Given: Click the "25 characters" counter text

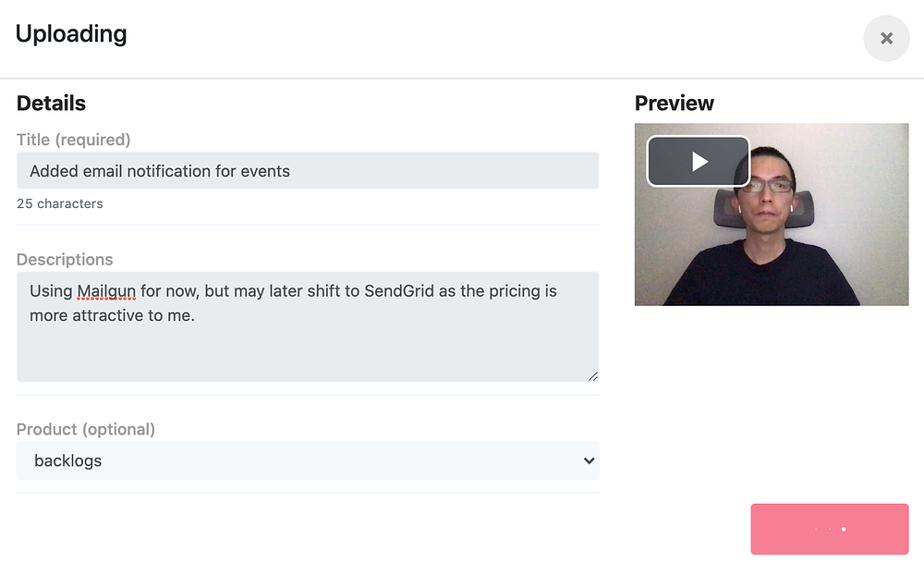Looking at the screenshot, I should click(60, 203).
